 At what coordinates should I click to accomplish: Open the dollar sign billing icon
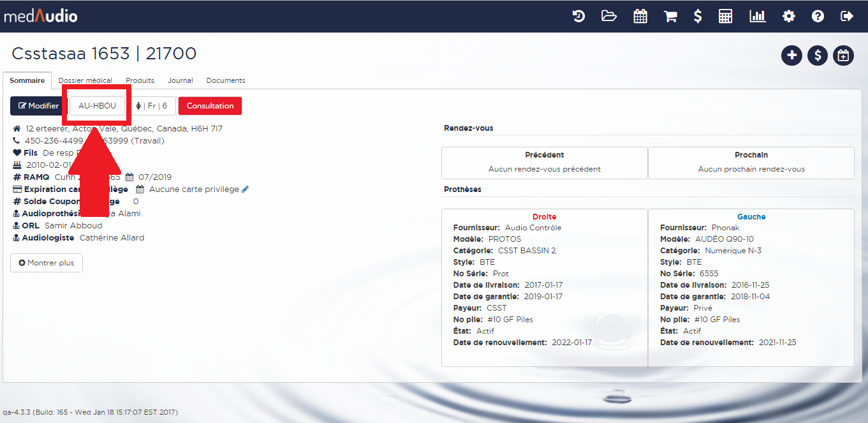698,17
